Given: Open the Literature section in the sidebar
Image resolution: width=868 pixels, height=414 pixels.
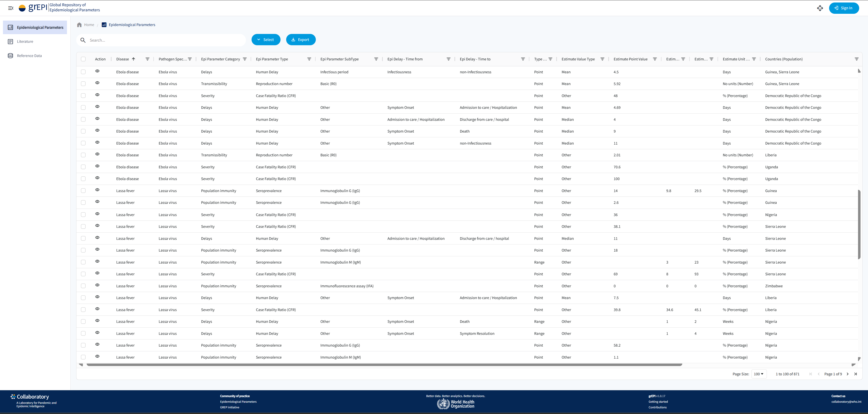Looking at the screenshot, I should coord(25,41).
